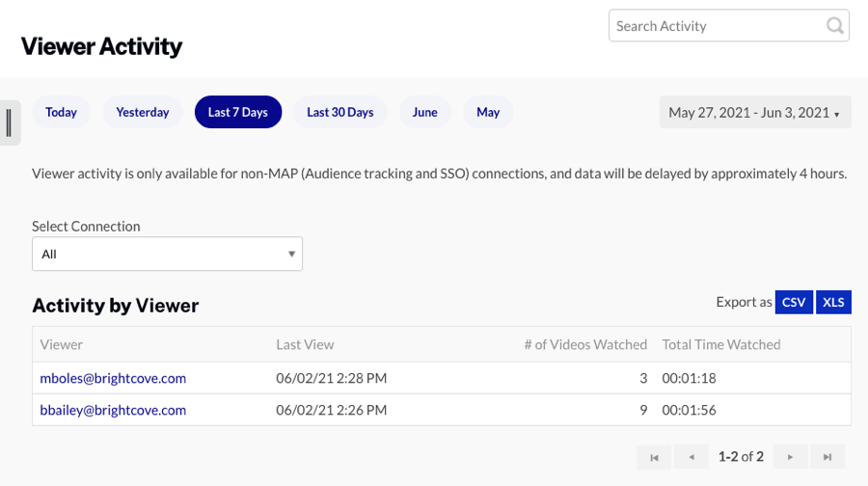Click the Last View column header
Image resolution: width=868 pixels, height=486 pixels.
[x=305, y=345]
